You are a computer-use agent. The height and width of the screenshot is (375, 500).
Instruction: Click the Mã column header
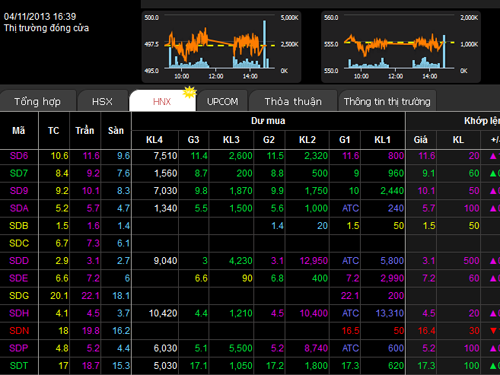[19, 130]
